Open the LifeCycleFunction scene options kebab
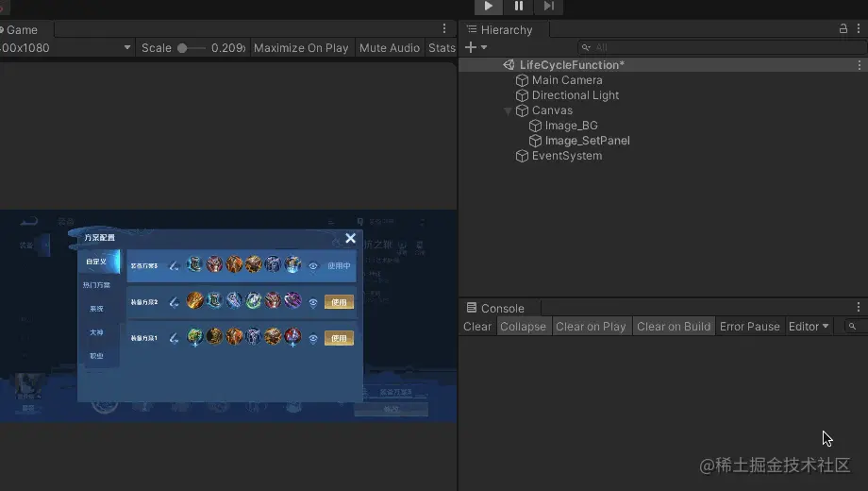The width and height of the screenshot is (868, 491). click(x=860, y=65)
